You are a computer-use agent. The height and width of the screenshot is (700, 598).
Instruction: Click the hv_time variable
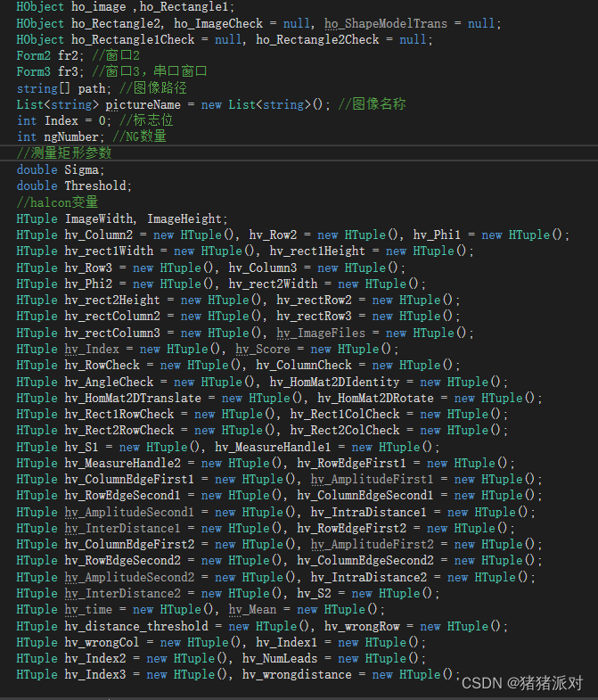88,610
